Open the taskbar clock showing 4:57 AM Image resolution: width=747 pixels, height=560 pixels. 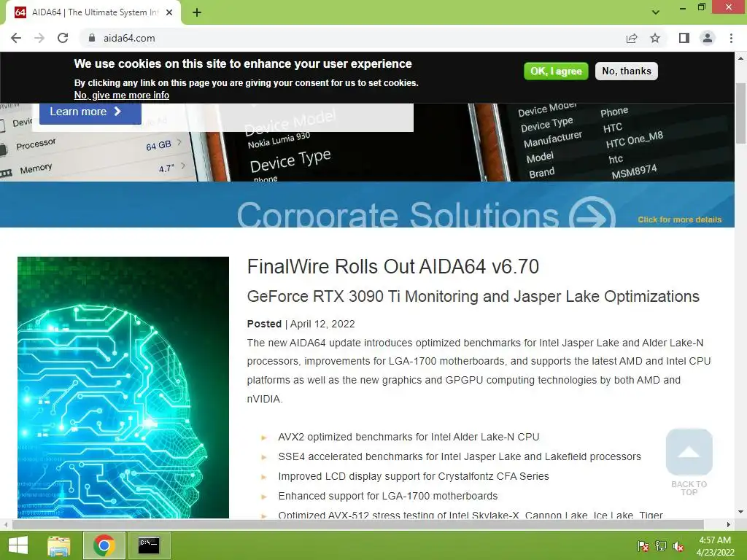point(715,546)
